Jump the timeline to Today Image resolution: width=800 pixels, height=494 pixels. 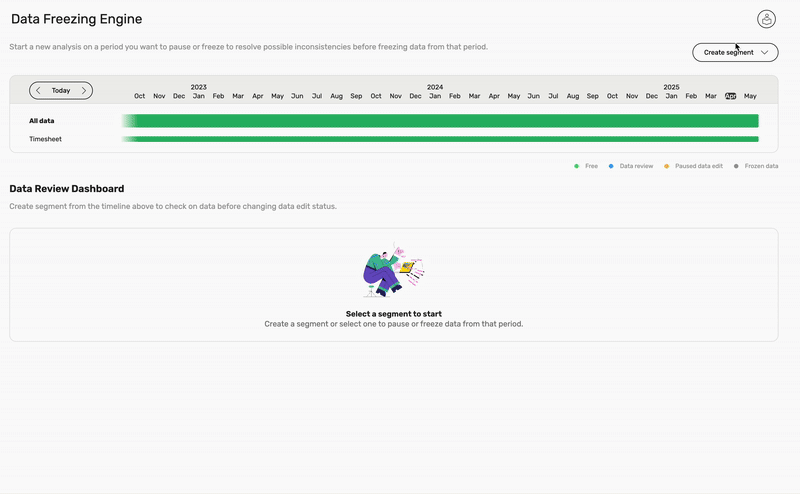[x=61, y=90]
